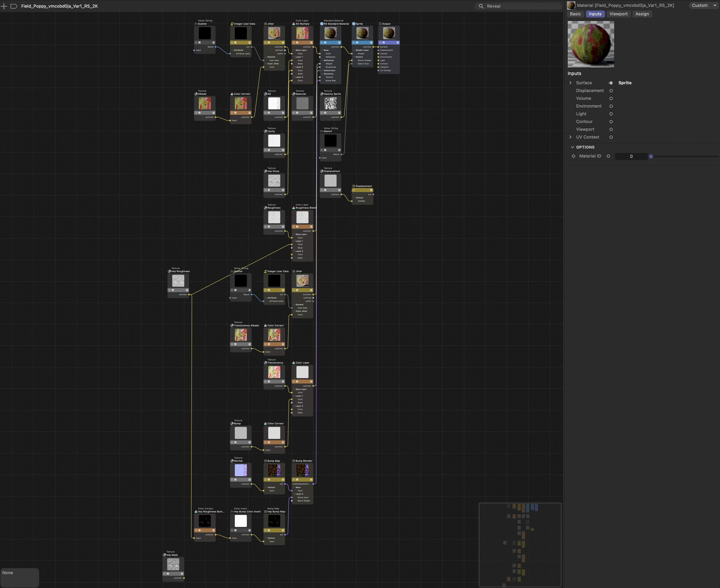Collapse the OPTIONS section
This screenshot has height=588, width=720.
tap(573, 147)
